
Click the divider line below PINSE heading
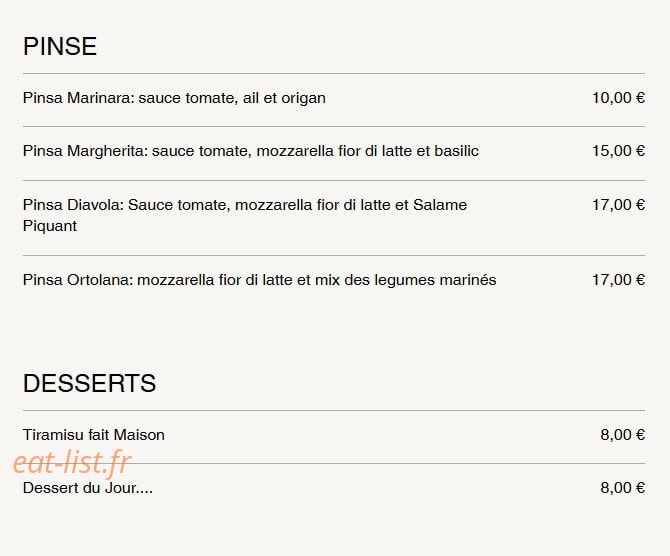pyautogui.click(x=334, y=74)
